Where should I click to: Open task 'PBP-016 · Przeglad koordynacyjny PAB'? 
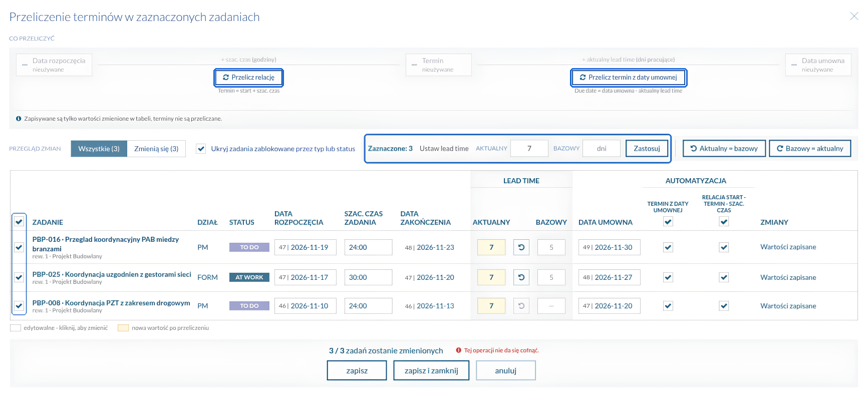point(106,244)
